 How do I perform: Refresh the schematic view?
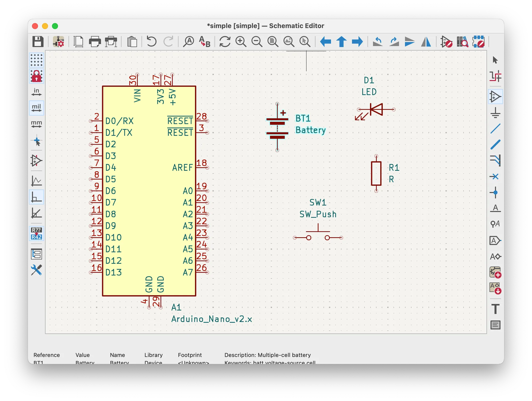(225, 42)
